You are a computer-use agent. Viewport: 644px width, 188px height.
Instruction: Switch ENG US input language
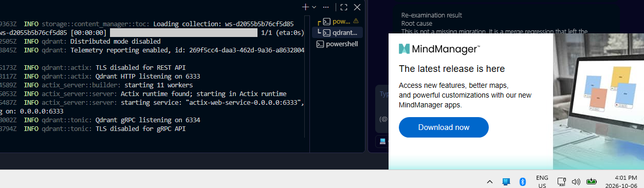tap(542, 182)
